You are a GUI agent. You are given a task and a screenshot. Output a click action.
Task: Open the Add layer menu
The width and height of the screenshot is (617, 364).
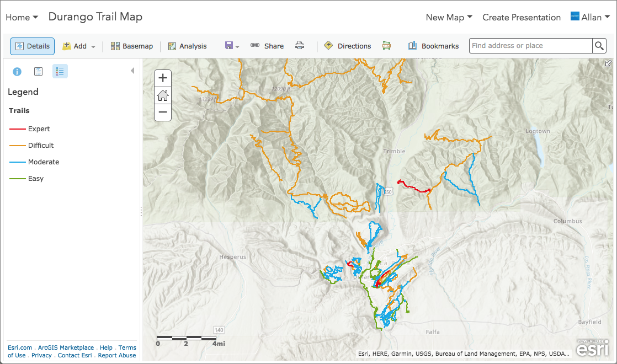pos(79,46)
